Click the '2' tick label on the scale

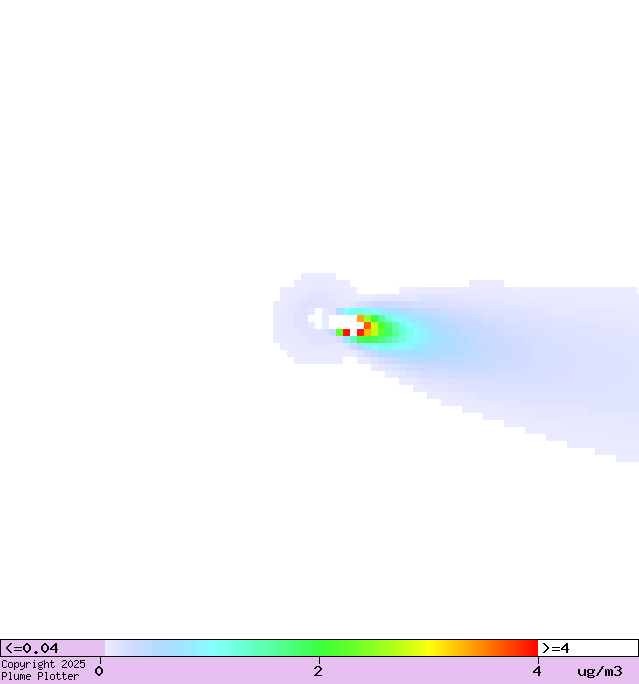318,671
